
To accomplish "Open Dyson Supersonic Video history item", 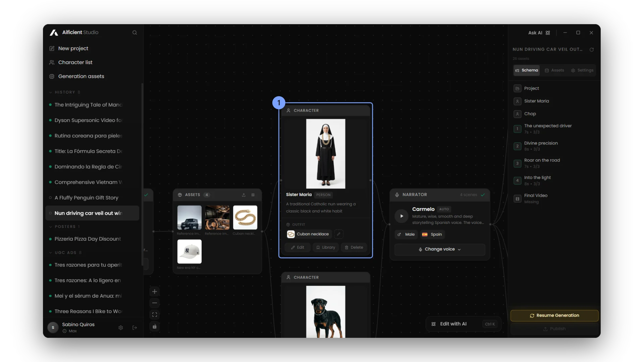I will [92, 120].
